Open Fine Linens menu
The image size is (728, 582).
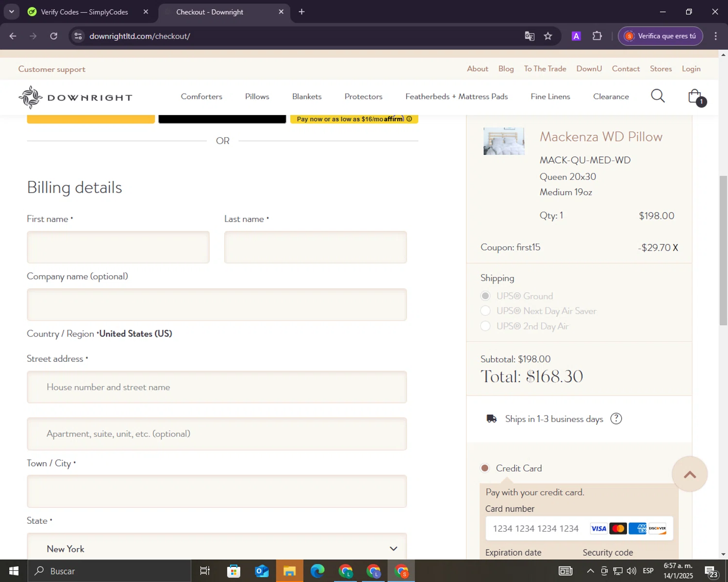(x=550, y=97)
